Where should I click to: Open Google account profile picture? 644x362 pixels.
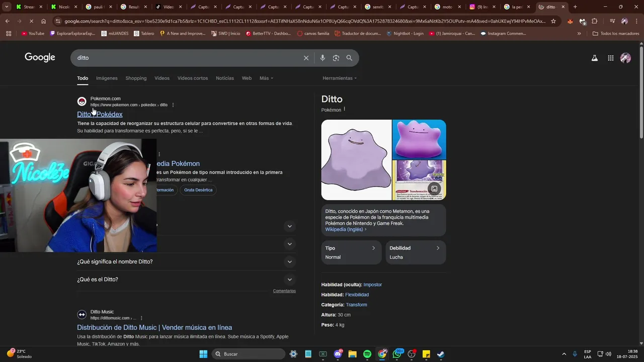click(x=626, y=58)
